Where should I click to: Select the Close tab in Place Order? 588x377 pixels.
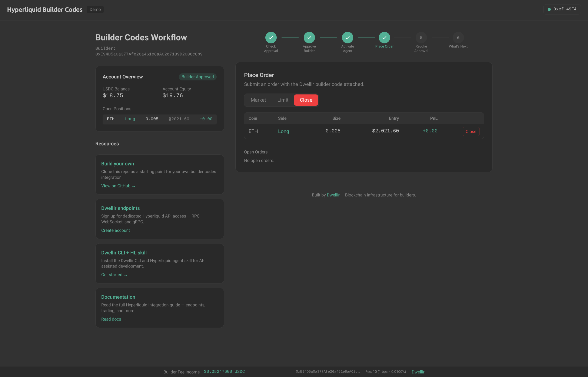coord(306,100)
